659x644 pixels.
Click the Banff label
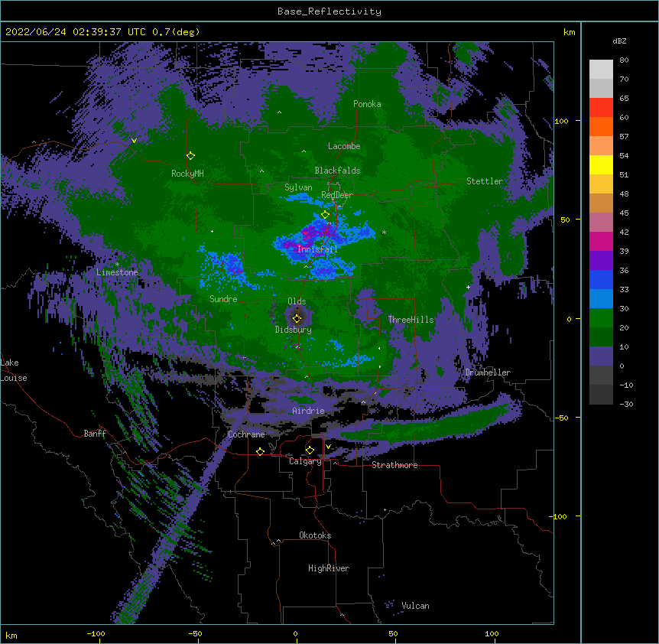click(95, 434)
